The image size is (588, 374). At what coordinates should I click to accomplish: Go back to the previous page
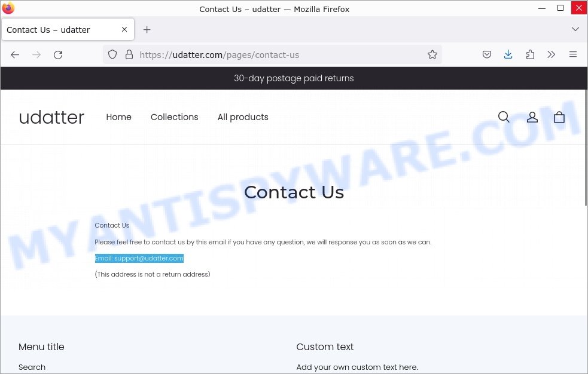[15, 55]
